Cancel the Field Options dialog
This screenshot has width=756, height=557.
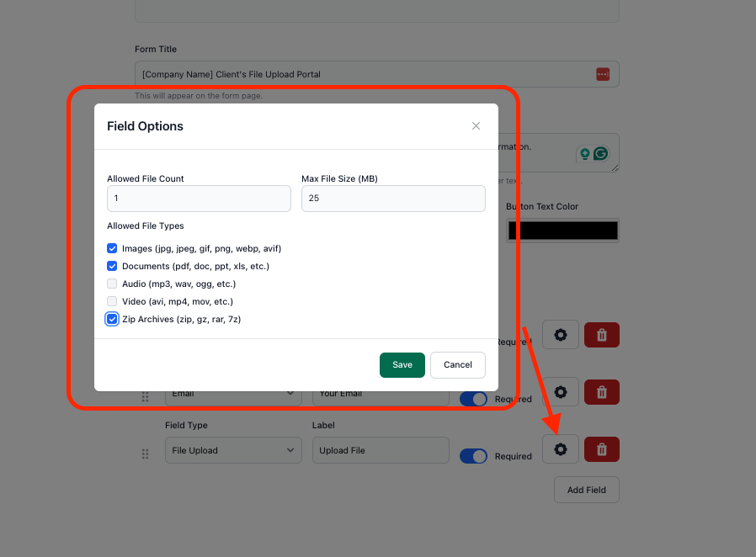click(457, 364)
